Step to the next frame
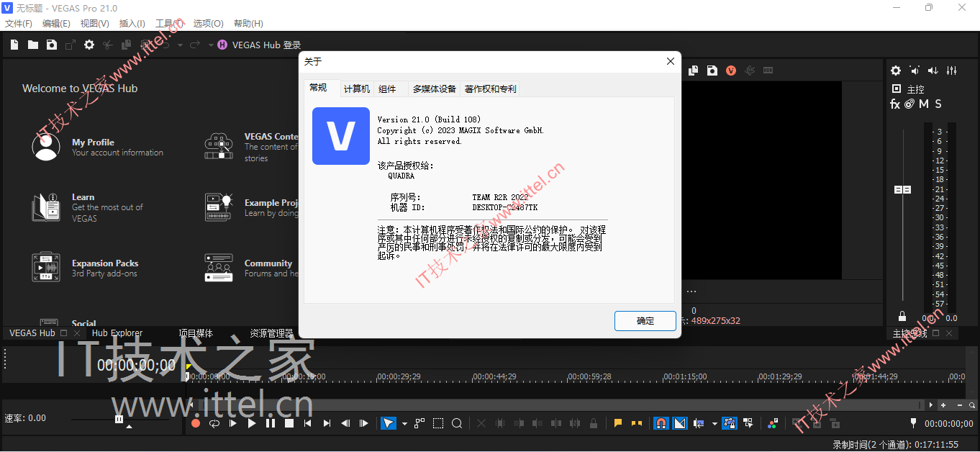The width and height of the screenshot is (980, 452). 364,423
